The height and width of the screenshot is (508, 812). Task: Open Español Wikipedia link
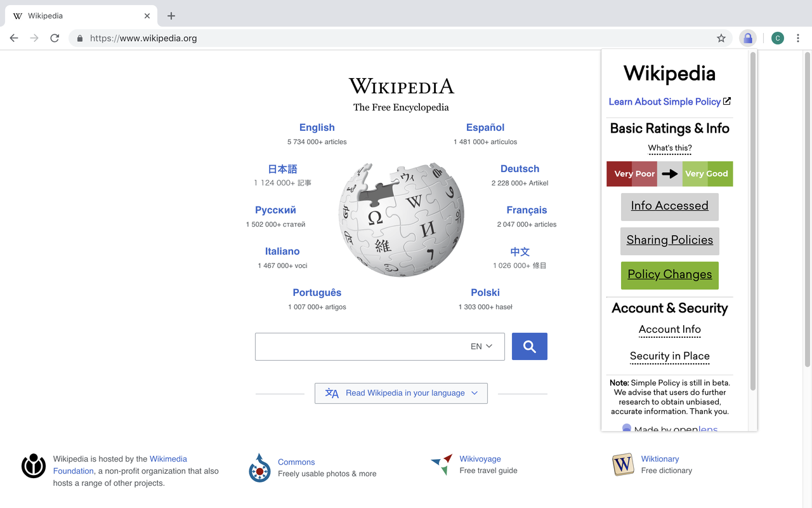coord(485,128)
